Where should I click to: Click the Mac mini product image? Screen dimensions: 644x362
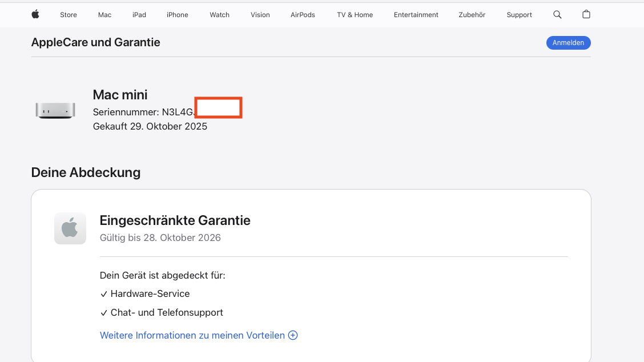click(55, 110)
